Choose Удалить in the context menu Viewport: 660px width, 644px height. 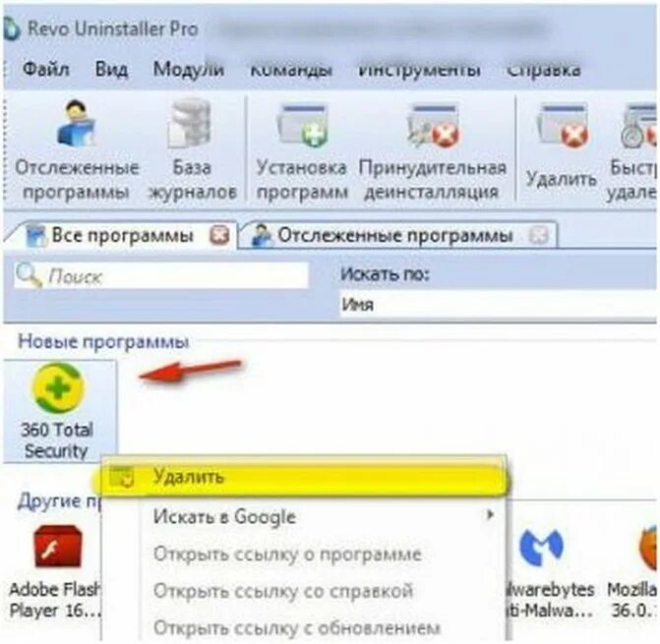[304, 478]
